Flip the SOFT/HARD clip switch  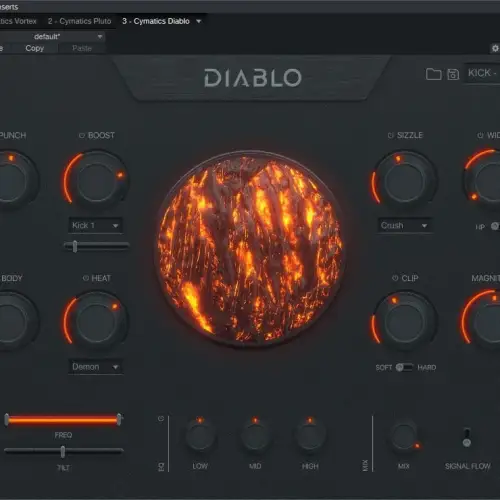[404, 367]
